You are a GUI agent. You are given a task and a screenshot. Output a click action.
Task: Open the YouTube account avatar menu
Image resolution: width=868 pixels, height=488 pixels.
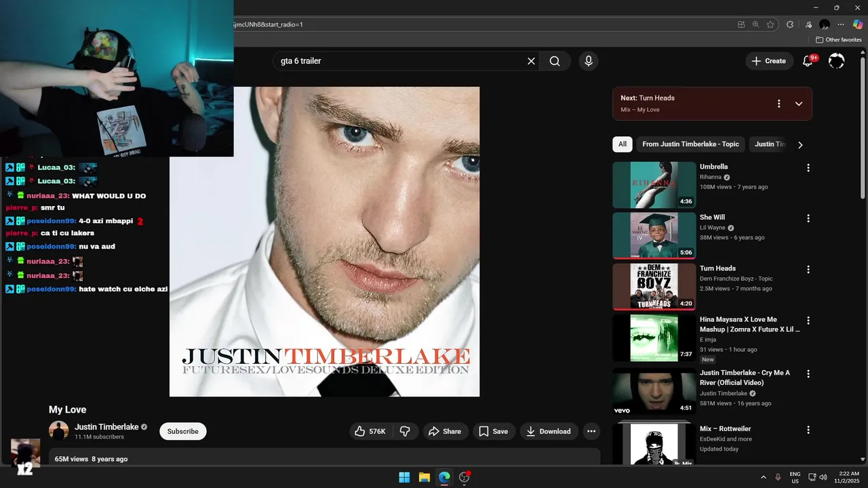837,61
